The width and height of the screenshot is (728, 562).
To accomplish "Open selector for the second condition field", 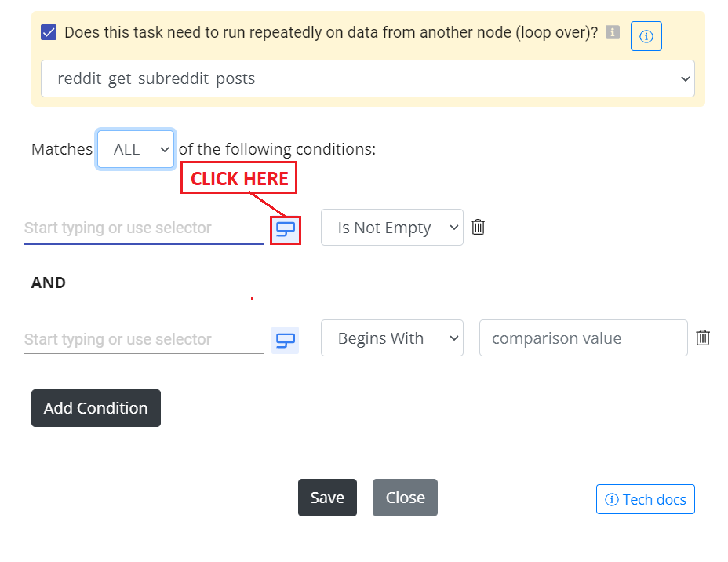I will click(x=285, y=340).
